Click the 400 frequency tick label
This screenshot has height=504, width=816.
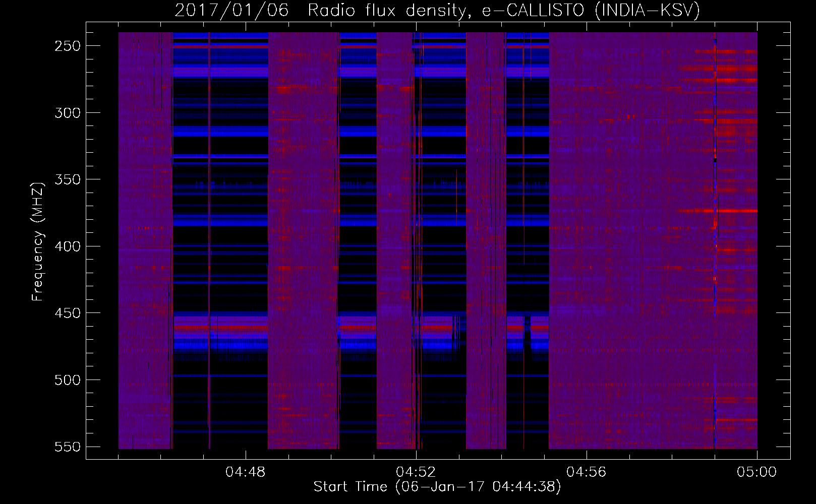tap(68, 246)
